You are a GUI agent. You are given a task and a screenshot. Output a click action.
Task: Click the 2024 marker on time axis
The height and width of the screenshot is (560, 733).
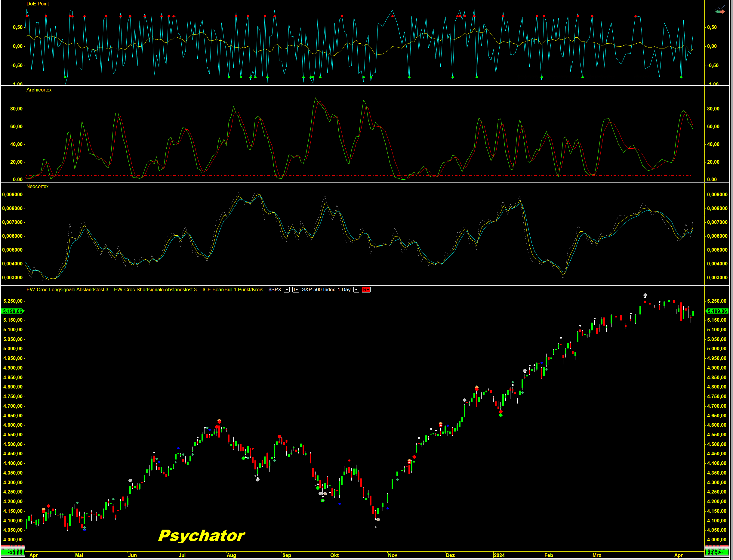(x=499, y=555)
